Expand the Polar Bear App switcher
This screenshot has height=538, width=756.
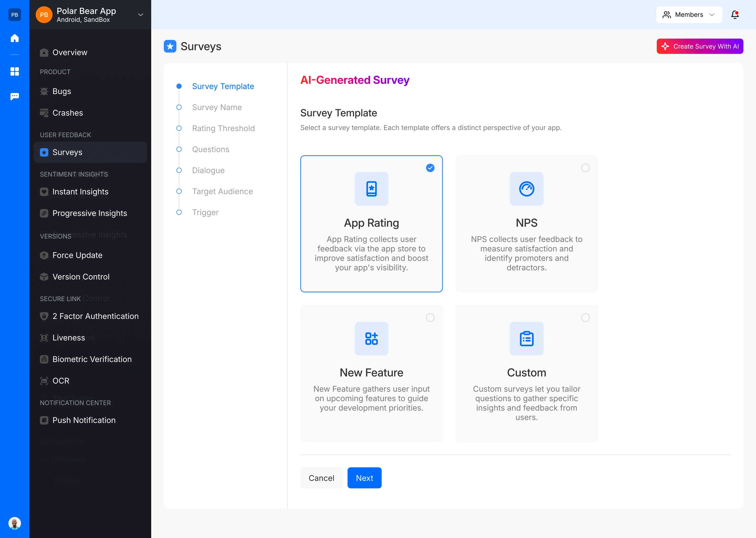tap(140, 14)
